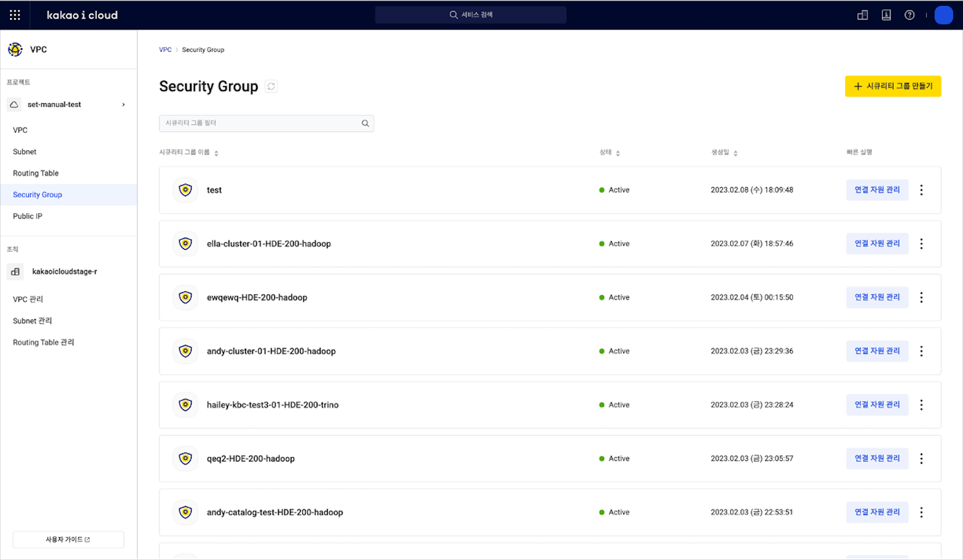
Task: Open more options for qeq2-HDE-200-hadoop
Action: 921,459
